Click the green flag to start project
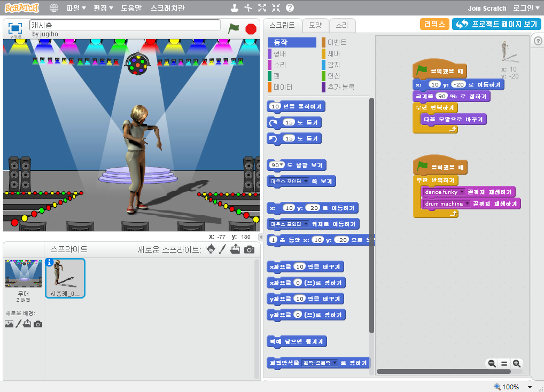The width and height of the screenshot is (544, 392). [x=234, y=28]
